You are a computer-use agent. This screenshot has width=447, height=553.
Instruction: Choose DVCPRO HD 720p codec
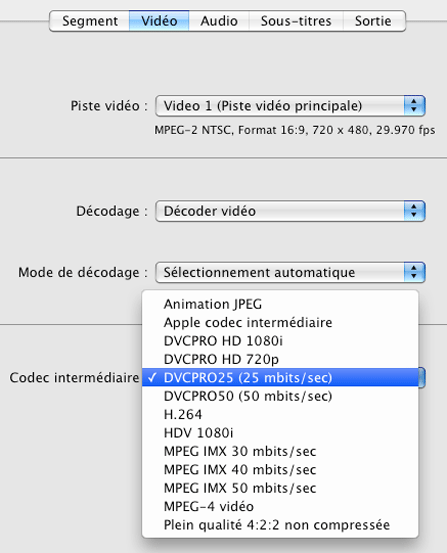coord(280,359)
